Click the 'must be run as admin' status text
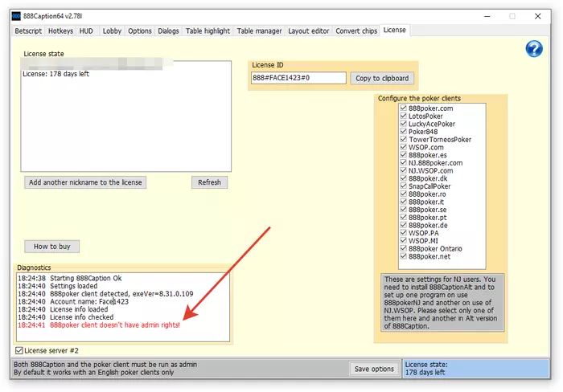 click(x=105, y=365)
